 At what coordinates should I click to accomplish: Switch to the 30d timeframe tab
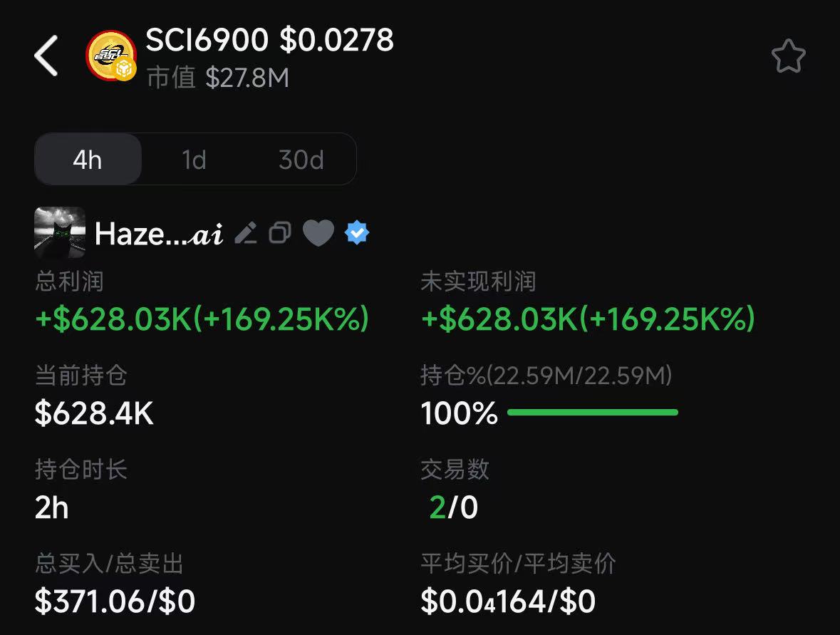pos(300,159)
